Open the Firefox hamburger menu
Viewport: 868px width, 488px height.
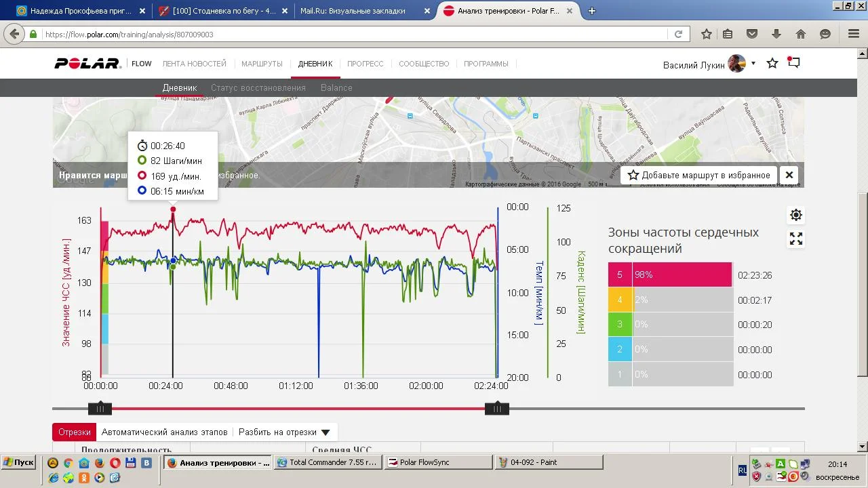click(x=854, y=34)
